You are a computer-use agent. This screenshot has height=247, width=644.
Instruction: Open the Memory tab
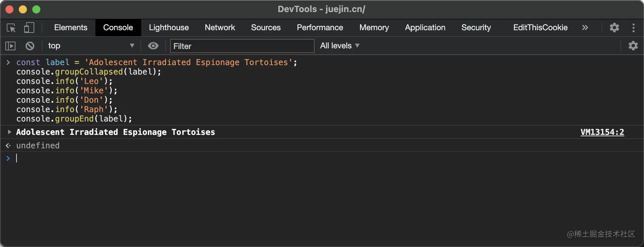[374, 28]
